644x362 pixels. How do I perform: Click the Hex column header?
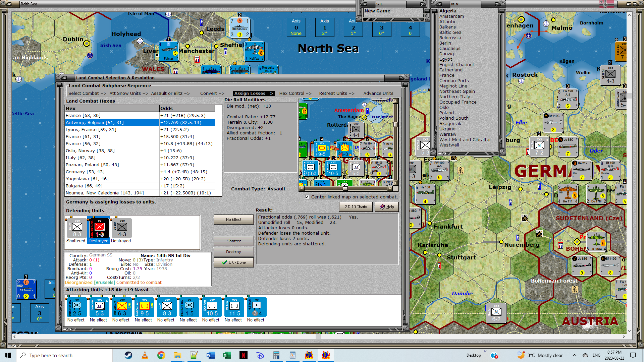point(112,109)
